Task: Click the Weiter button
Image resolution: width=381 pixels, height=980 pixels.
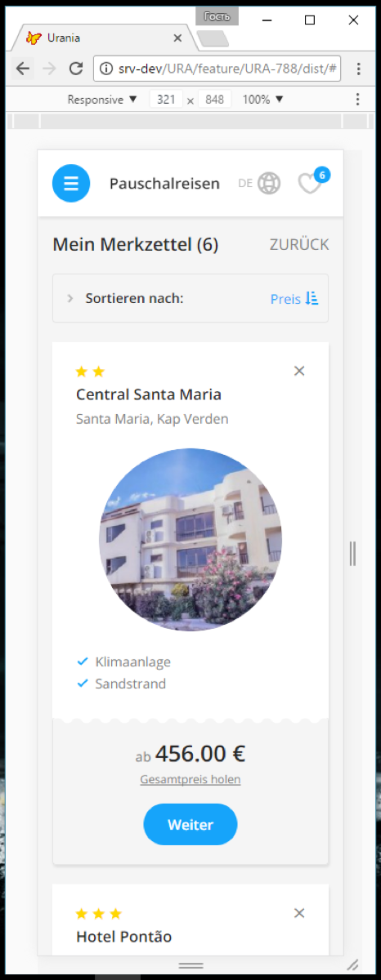Action: [190, 824]
